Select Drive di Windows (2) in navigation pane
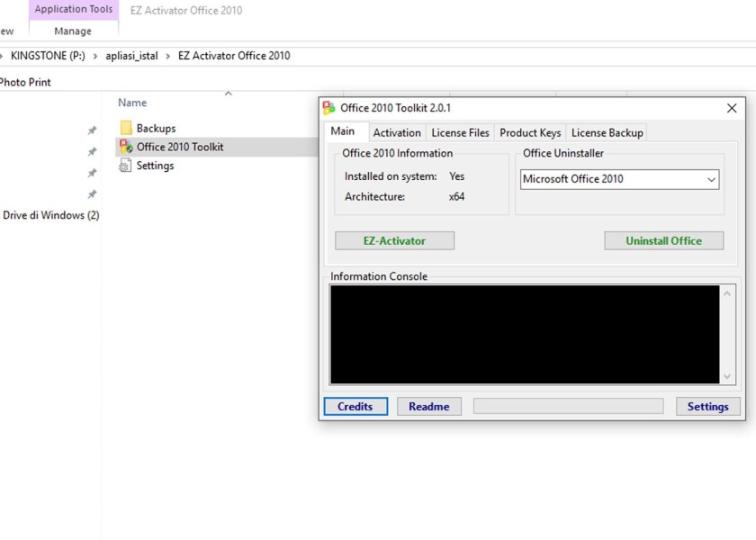756x540 pixels. tap(51, 215)
